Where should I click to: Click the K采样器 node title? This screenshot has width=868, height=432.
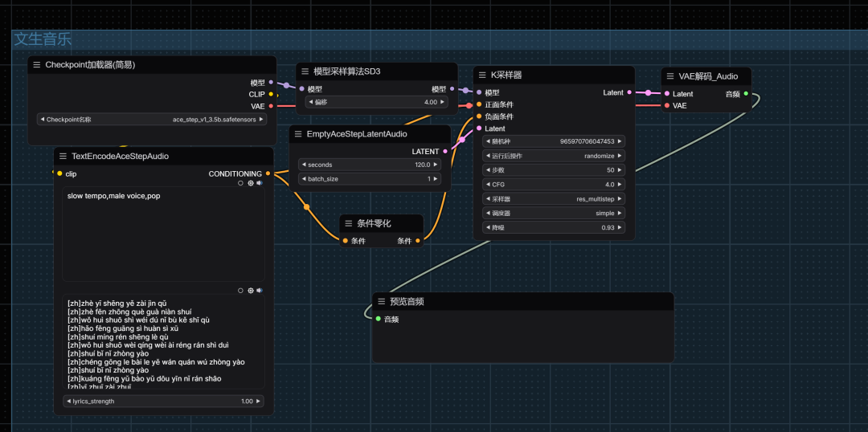pos(506,75)
